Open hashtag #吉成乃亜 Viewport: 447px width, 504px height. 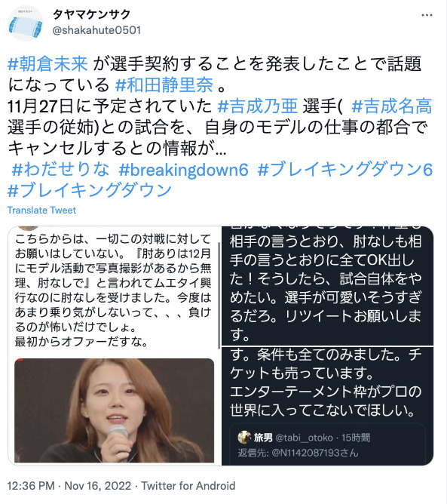(258, 106)
